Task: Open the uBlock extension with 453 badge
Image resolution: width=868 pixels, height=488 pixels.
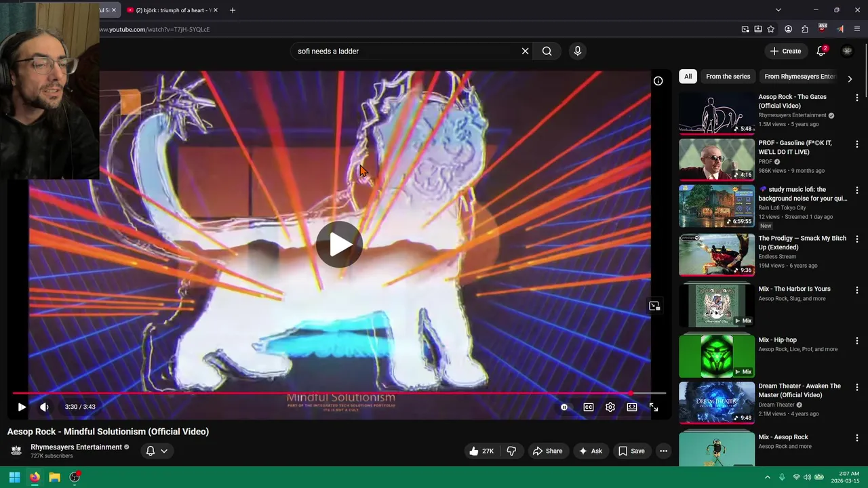Action: coord(823,28)
